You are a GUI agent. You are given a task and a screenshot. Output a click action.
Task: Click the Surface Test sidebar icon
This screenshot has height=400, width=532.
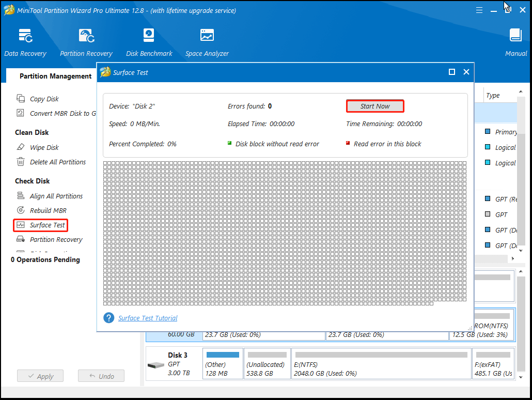tap(21, 225)
